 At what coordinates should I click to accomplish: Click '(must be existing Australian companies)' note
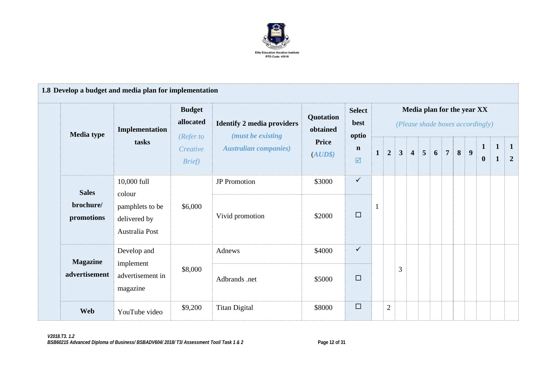(256, 142)
